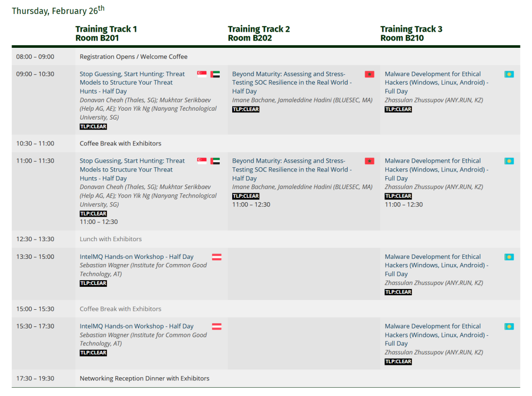Click the TLP:CLEAR badge in the 15:30 Track 3 session
Viewport: 532px width, 396px height.
[398, 362]
